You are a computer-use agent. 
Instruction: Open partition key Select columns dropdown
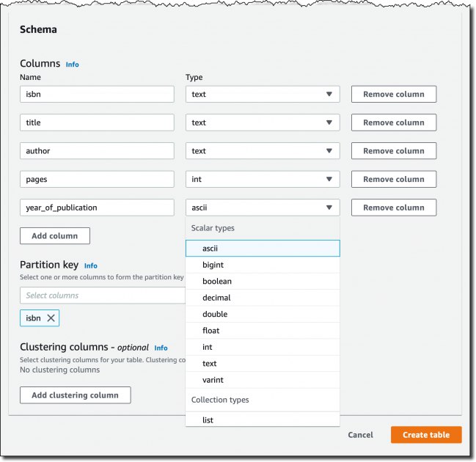click(x=103, y=296)
